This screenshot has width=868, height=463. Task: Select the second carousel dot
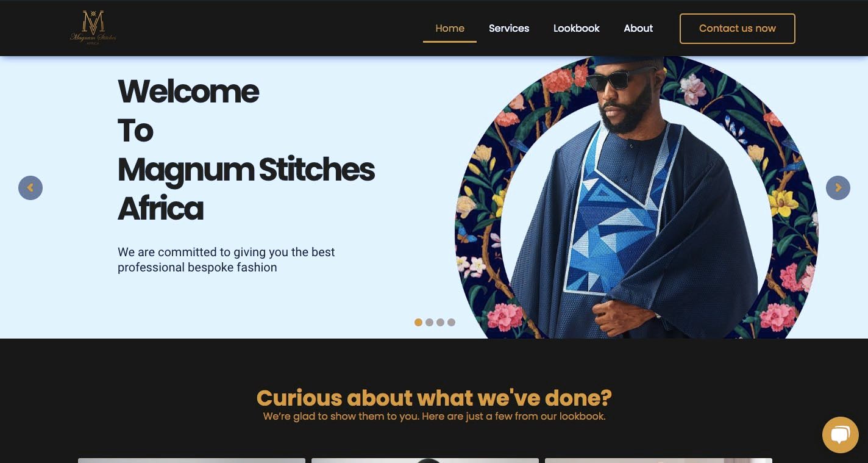point(429,323)
